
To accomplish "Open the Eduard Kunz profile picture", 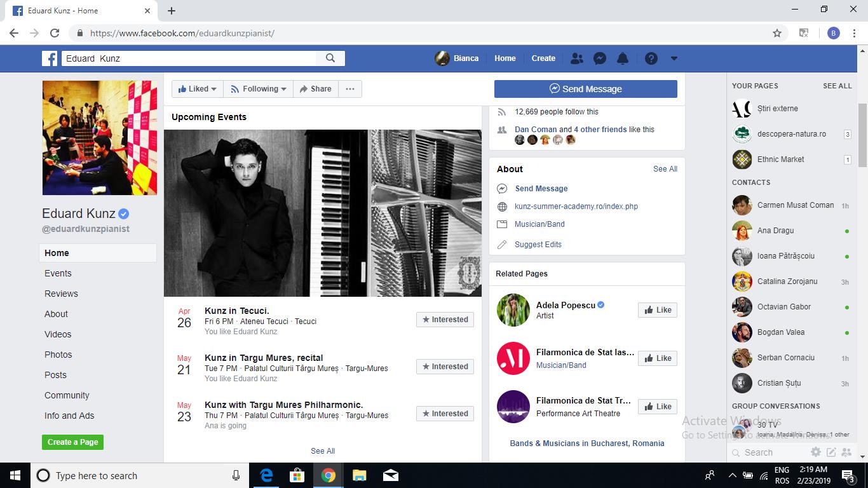I will pos(100,138).
